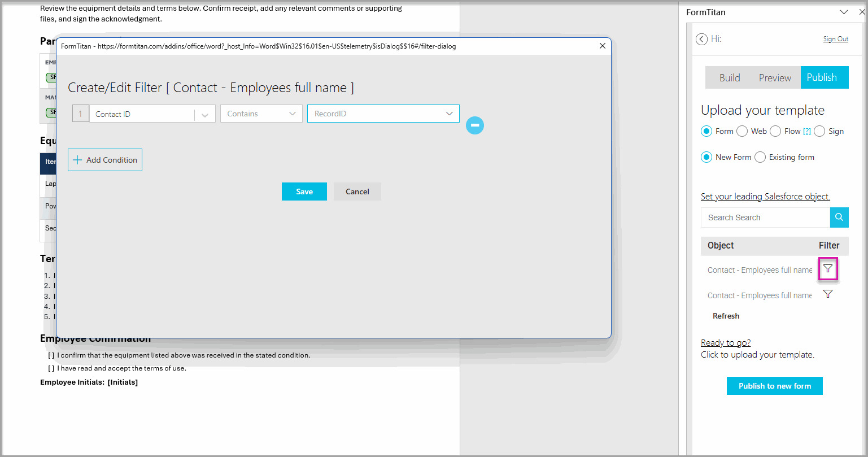Open the RecordID value dropdown
The height and width of the screenshot is (457, 868).
(x=383, y=114)
